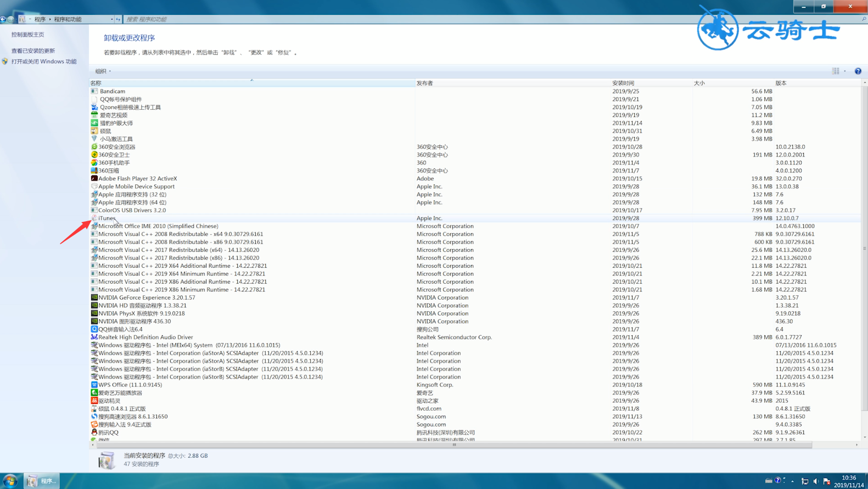Select NVIDIA 图形驱动程序 436.30 row

click(x=475, y=321)
